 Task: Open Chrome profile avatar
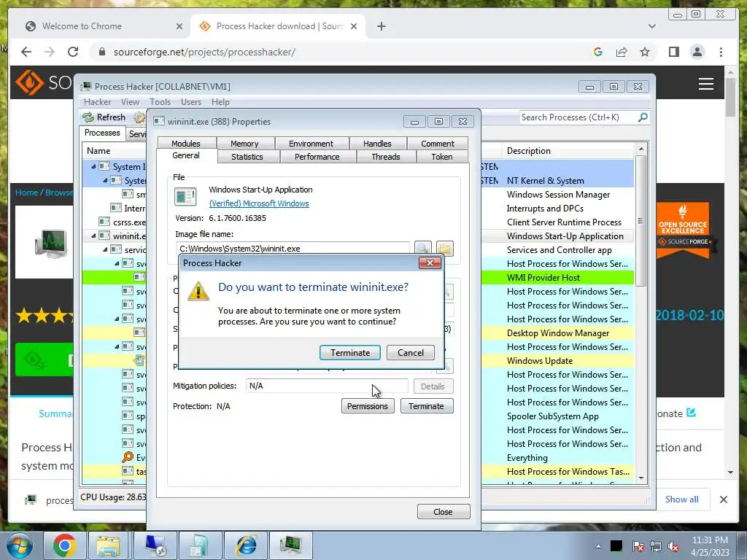[x=697, y=52]
